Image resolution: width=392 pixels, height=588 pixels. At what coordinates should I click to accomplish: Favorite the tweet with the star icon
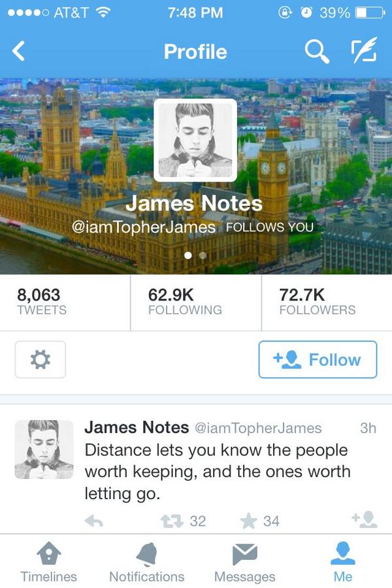248,521
